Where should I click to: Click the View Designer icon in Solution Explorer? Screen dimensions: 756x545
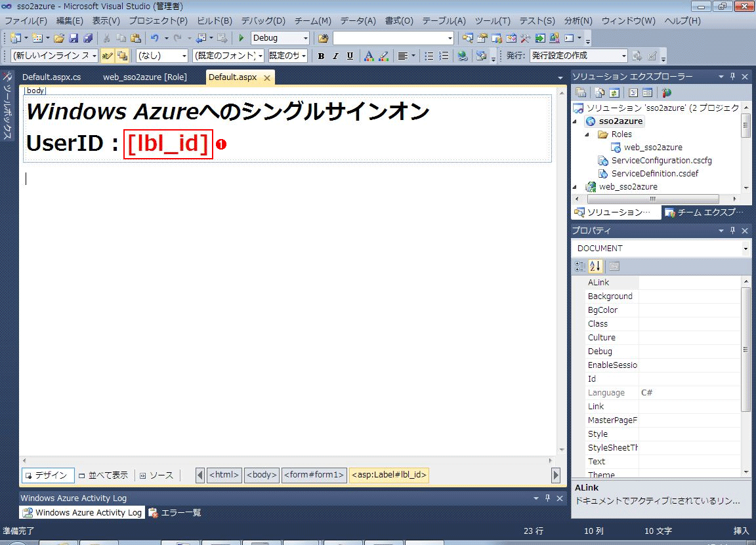[648, 92]
